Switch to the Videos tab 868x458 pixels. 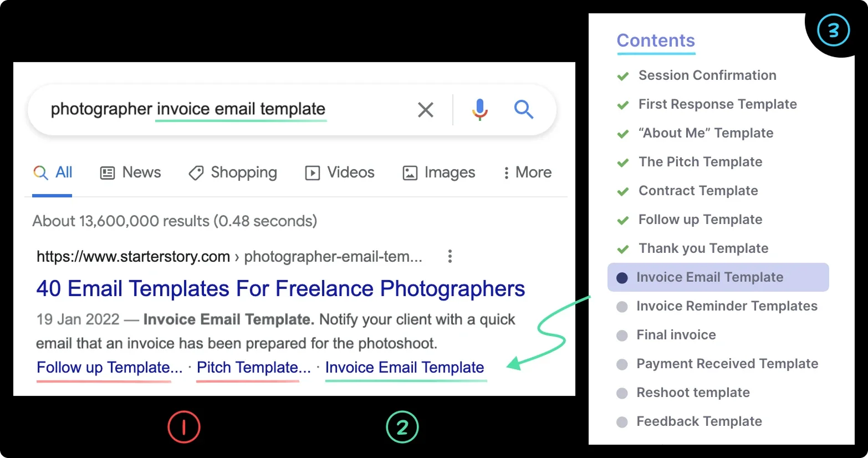tap(340, 172)
